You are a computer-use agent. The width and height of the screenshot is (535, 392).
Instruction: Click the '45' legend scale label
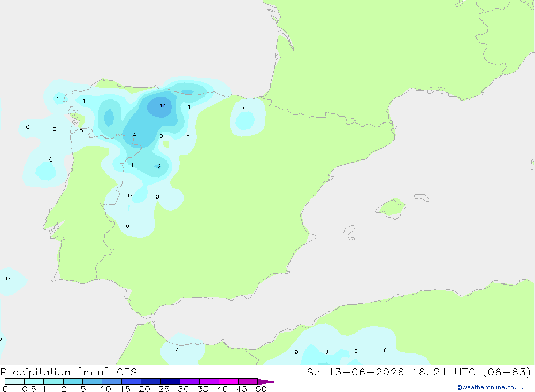(x=242, y=389)
